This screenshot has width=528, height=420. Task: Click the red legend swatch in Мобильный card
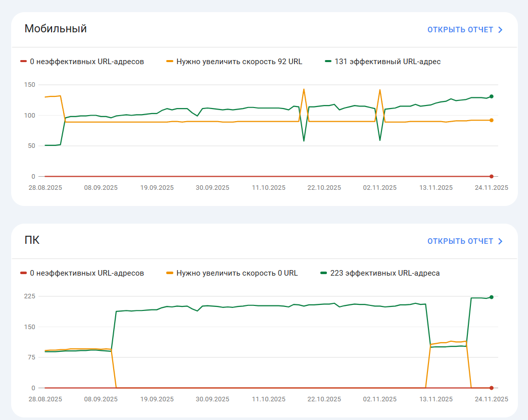pos(23,62)
